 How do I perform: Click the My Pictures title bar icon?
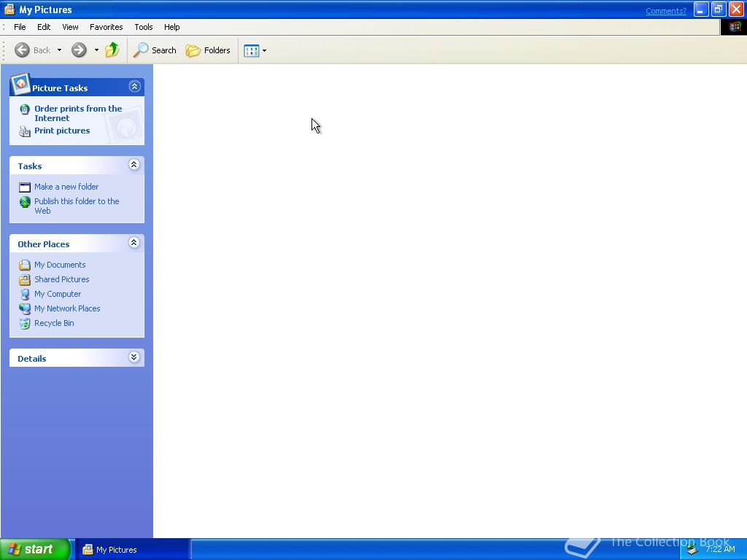[9, 9]
